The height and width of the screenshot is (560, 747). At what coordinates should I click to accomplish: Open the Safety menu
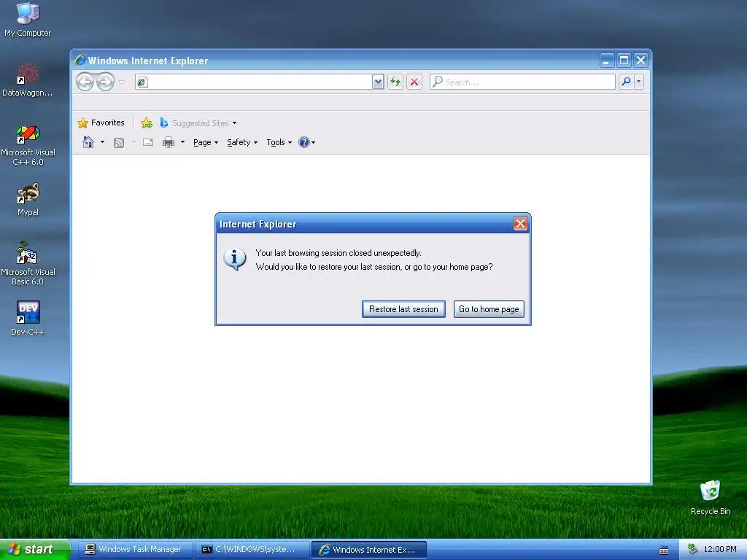point(242,142)
